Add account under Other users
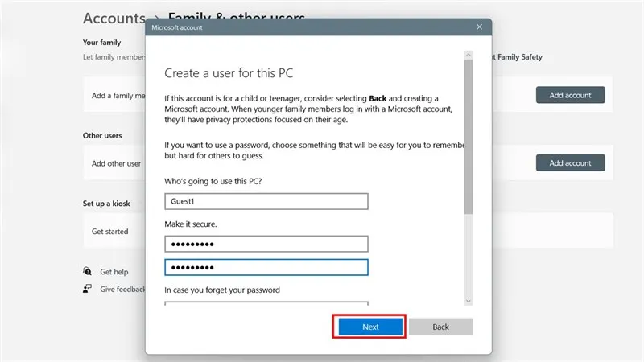 pos(570,163)
